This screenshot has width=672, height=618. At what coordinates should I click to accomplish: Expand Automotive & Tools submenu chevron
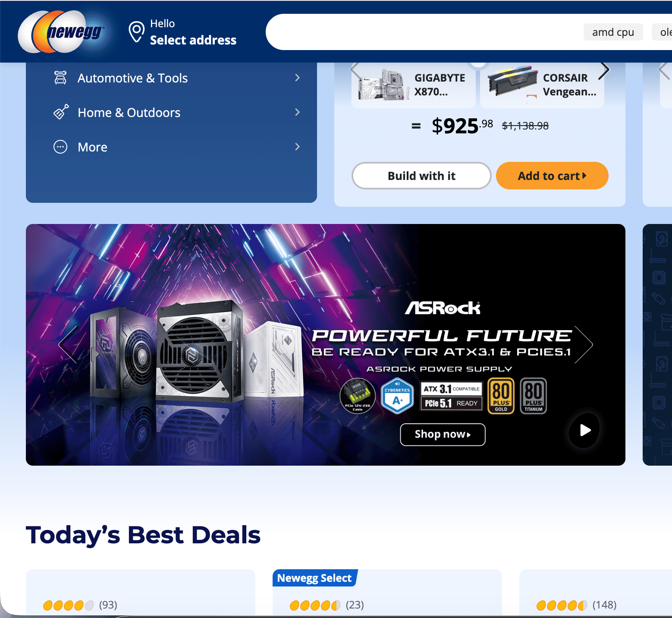tap(297, 78)
